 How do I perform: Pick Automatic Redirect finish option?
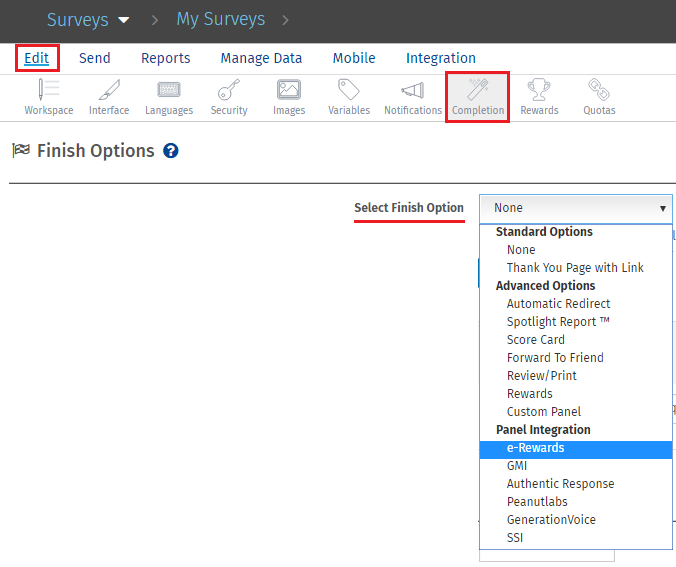[x=558, y=304]
